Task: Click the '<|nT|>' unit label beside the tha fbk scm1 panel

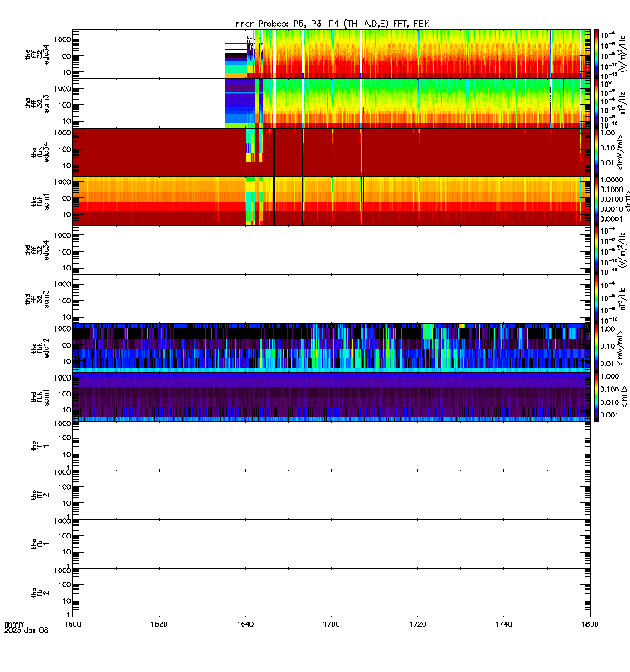Action: point(626,201)
